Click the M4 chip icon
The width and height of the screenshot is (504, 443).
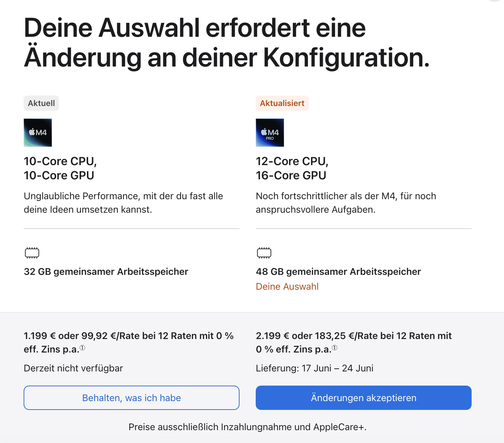click(38, 133)
